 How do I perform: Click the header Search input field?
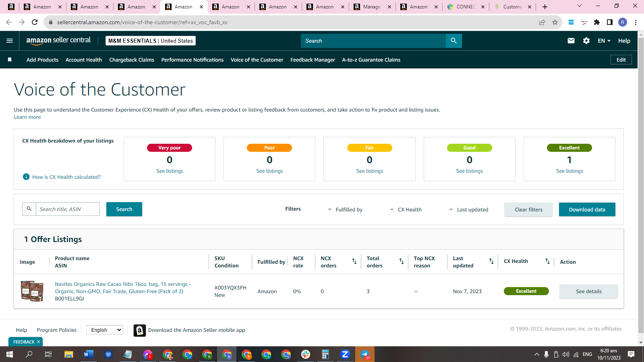tap(373, 41)
